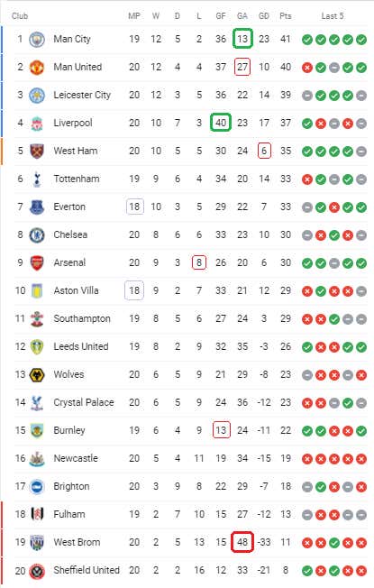Viewport: 374px width, 588px height.
Task: Select the West Brom team name
Action: [x=77, y=542]
